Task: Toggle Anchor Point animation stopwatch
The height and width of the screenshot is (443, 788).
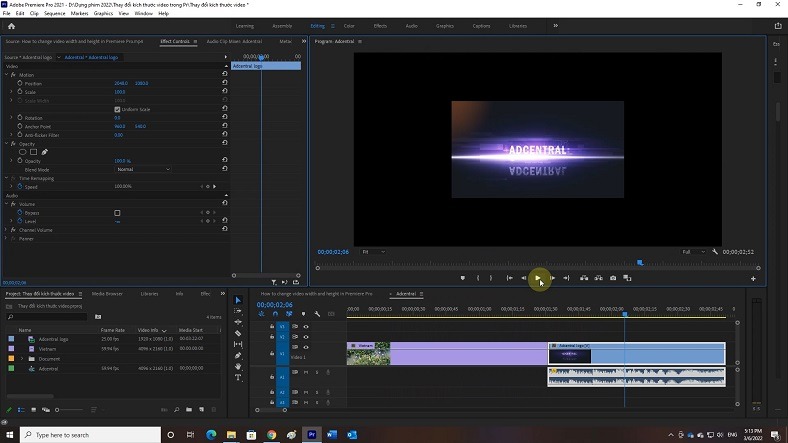Action: point(20,127)
